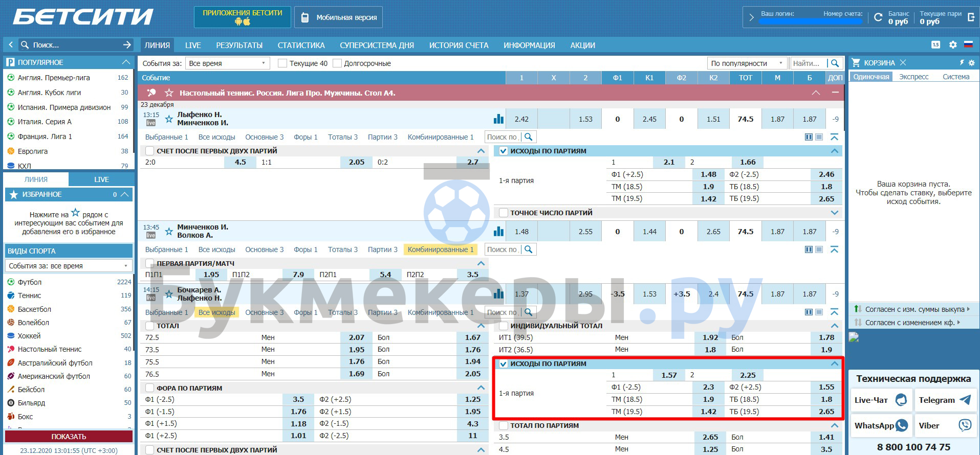Click the market search magnifier under Лыфенко–Минченков
This screenshot has width=980, height=455.
tap(529, 137)
